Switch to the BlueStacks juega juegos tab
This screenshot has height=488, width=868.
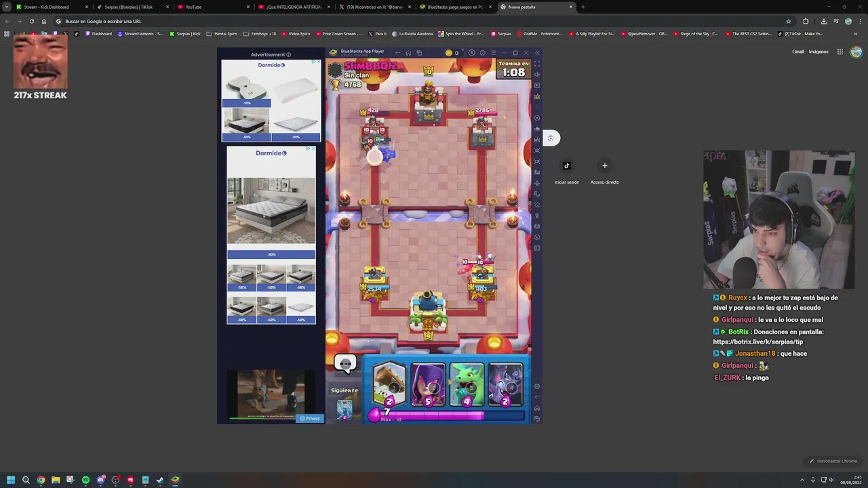click(x=456, y=7)
